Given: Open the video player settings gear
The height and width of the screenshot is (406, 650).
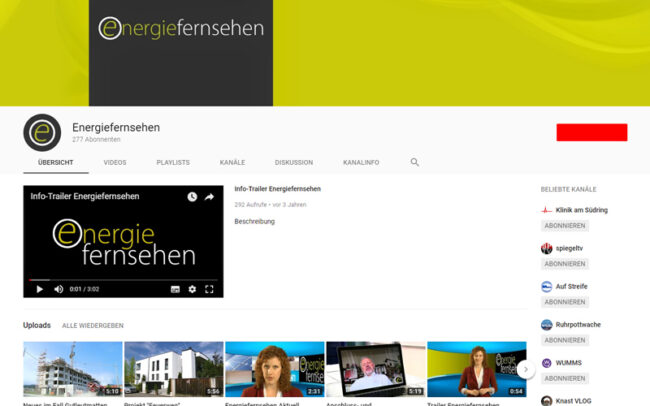Looking at the screenshot, I should (192, 289).
